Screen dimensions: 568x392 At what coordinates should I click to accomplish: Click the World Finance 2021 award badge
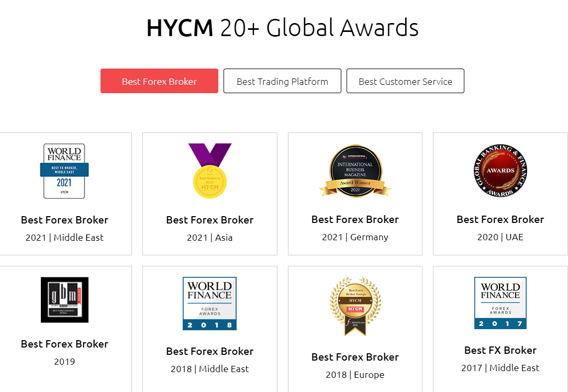click(x=64, y=171)
